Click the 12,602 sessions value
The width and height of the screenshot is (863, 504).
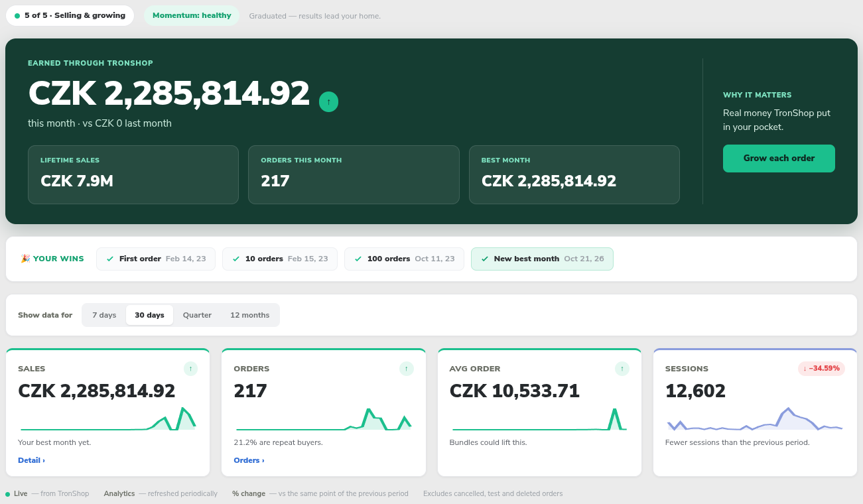pos(695,391)
